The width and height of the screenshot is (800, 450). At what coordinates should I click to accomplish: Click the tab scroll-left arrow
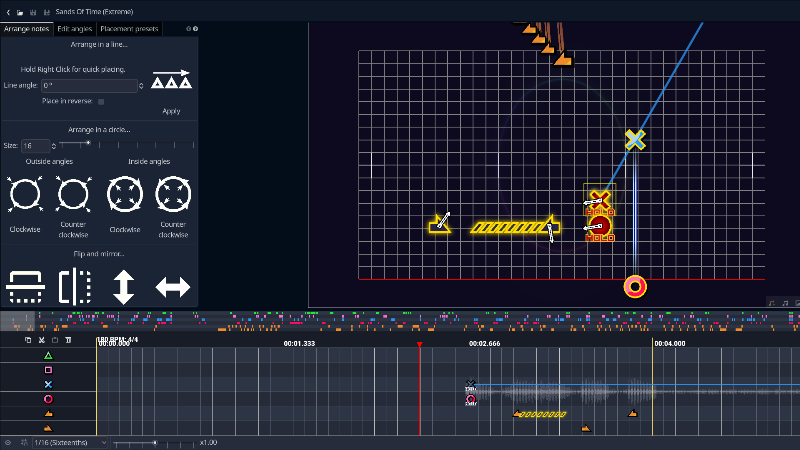tap(188, 29)
